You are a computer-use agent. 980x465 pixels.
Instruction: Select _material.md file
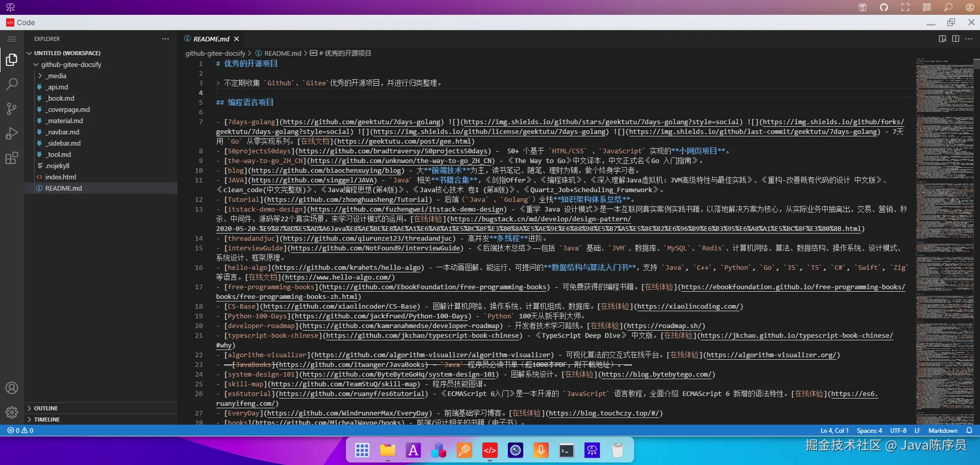tap(101, 121)
